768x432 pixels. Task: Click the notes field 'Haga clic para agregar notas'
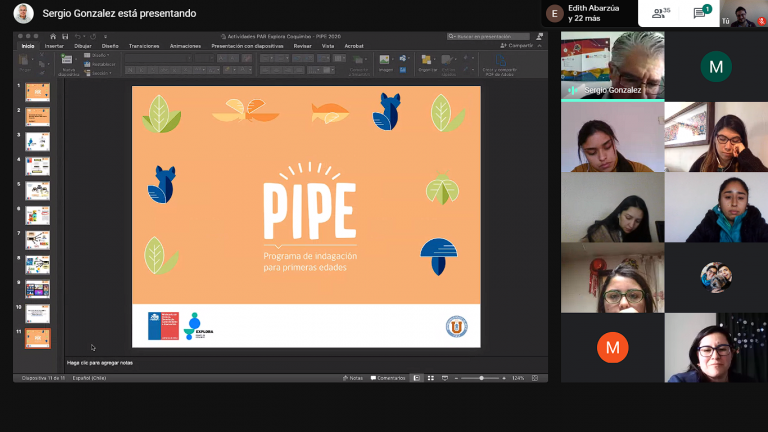(100, 362)
